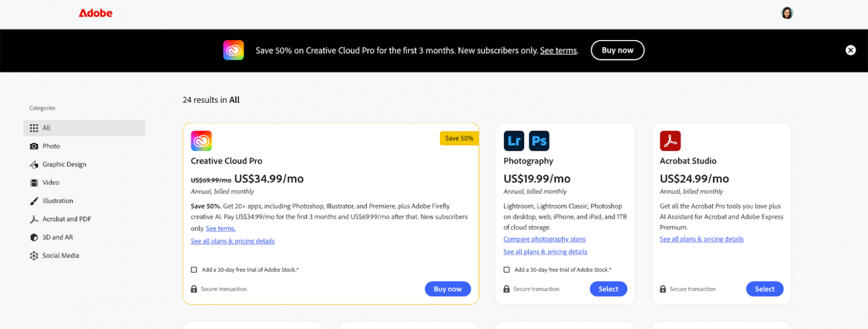Select the Acrobat Studio plan
Screen dimensions: 868x329
coord(764,289)
